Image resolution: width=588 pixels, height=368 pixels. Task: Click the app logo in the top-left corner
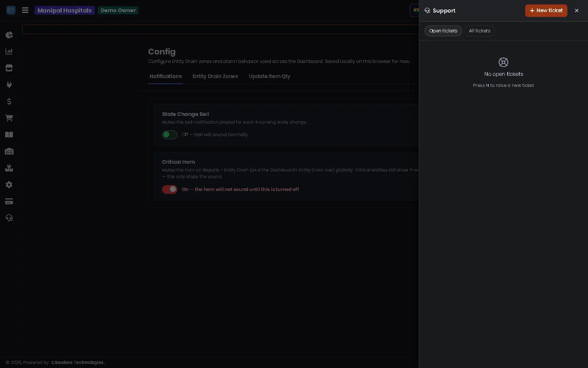point(11,10)
